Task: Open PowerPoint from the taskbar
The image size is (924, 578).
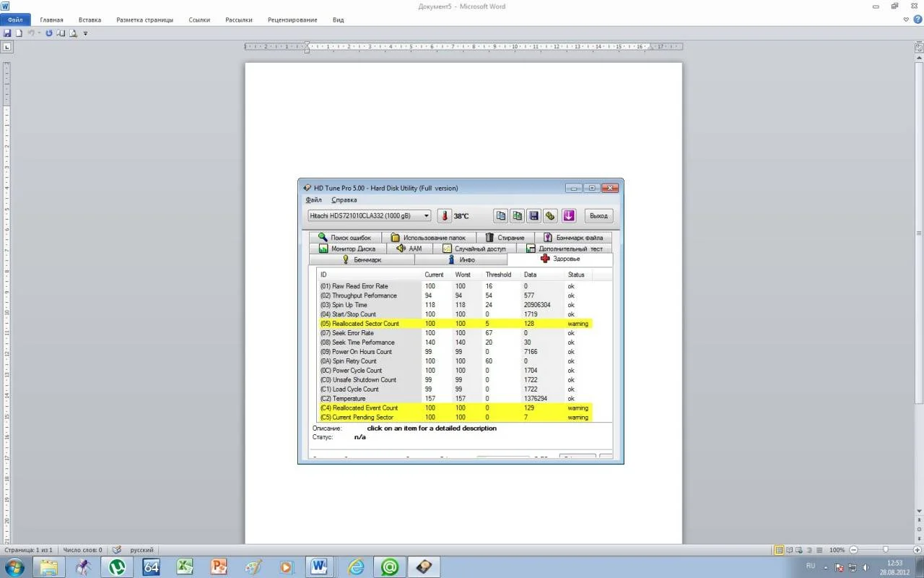Action: (x=219, y=567)
